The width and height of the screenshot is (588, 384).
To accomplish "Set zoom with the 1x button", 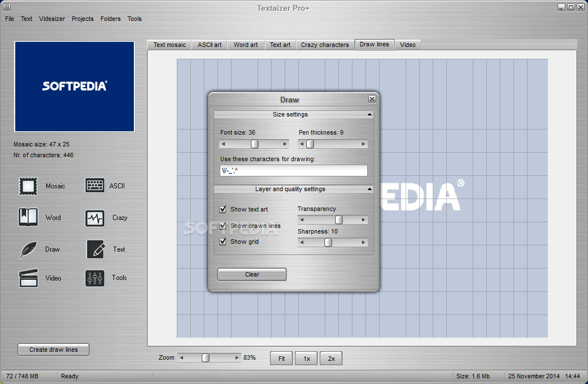I will point(306,359).
